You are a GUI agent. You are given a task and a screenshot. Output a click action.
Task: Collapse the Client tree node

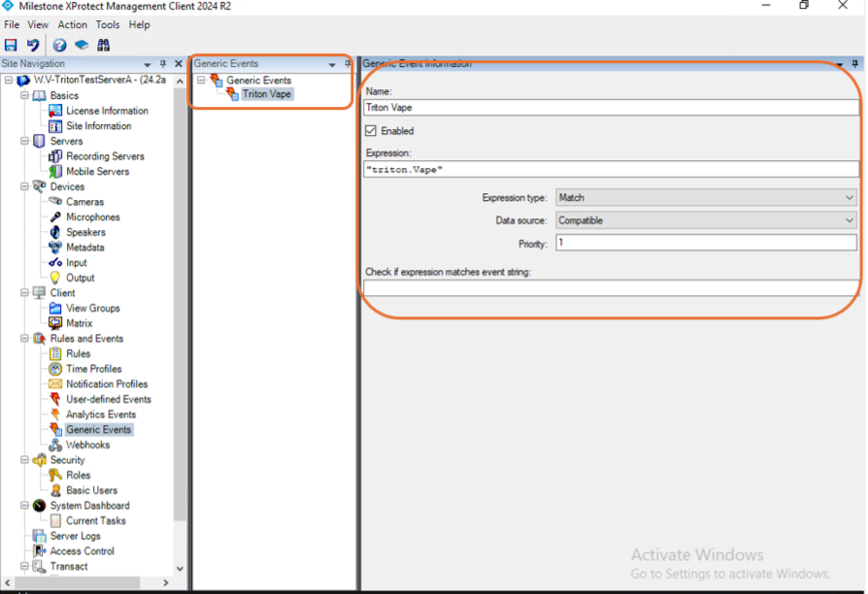pos(24,293)
